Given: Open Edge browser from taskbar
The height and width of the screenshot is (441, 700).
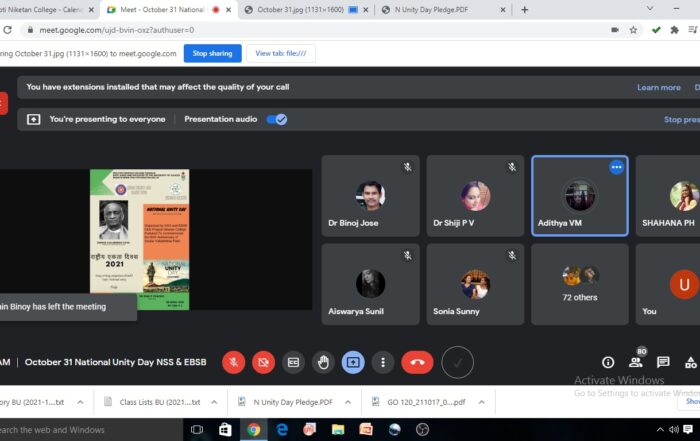Looking at the screenshot, I should [282, 430].
